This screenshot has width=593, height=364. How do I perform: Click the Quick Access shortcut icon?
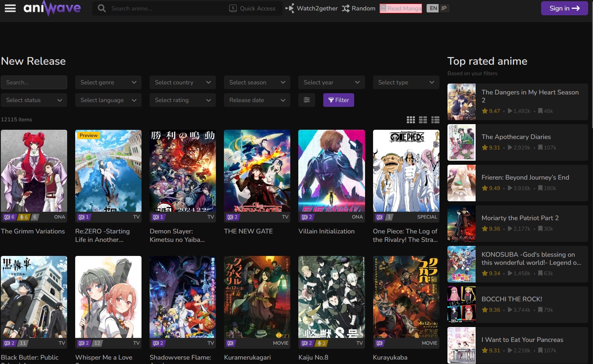tap(233, 8)
